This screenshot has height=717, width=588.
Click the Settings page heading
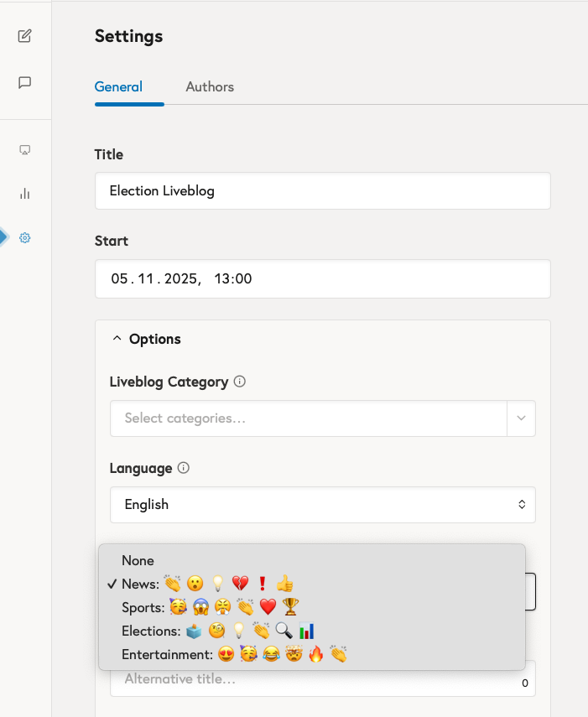tap(128, 36)
